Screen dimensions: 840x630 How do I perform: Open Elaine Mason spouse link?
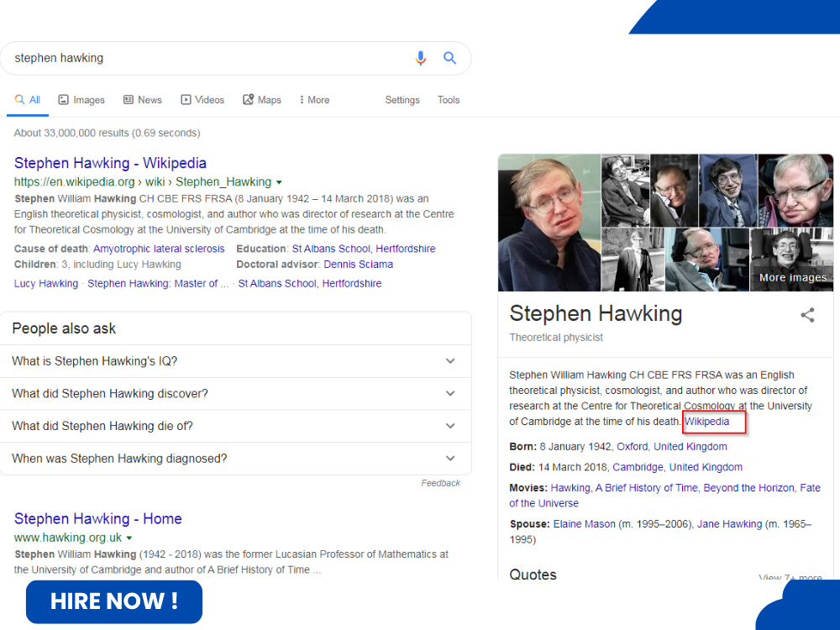pos(585,524)
